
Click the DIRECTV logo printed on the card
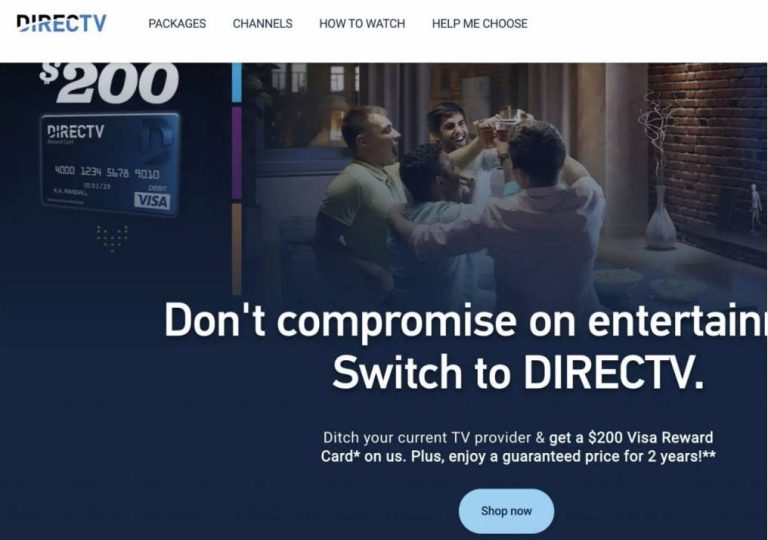point(75,131)
